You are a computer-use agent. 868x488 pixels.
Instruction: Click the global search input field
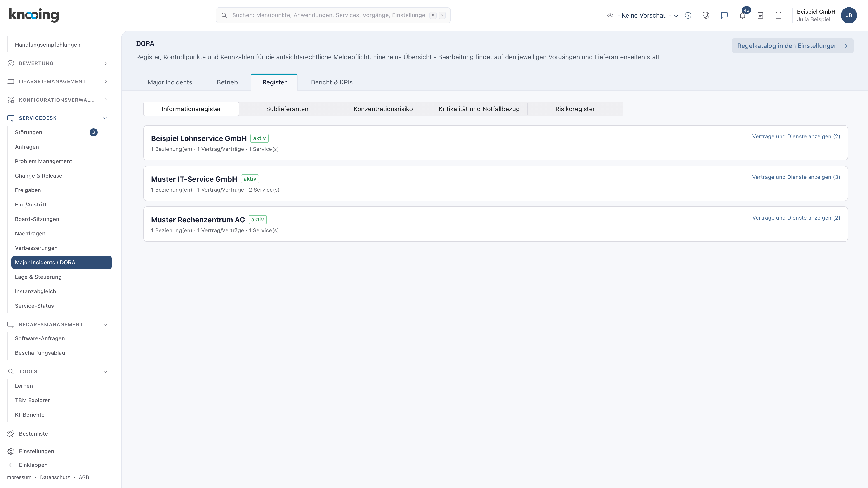click(333, 16)
